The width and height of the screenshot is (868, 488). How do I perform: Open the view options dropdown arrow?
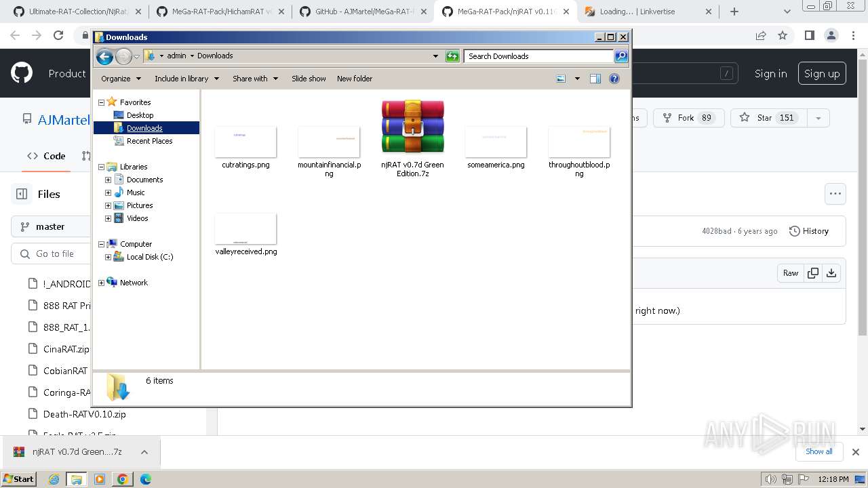[577, 79]
